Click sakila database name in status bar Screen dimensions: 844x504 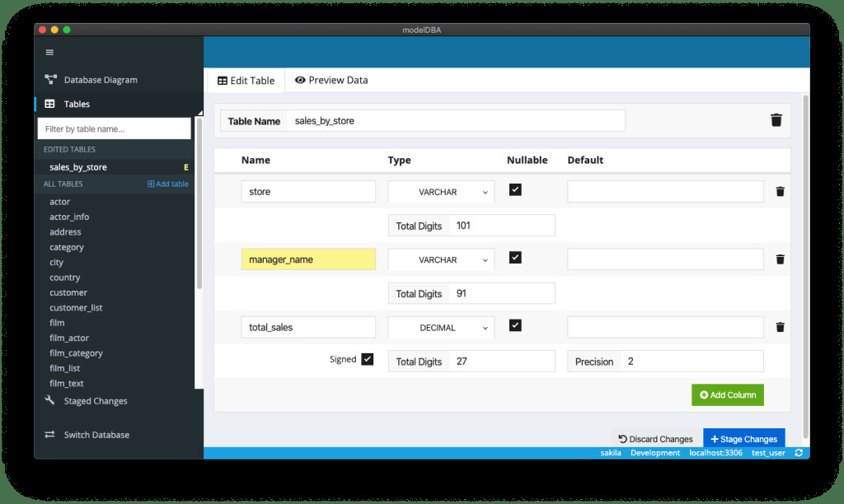(x=611, y=453)
